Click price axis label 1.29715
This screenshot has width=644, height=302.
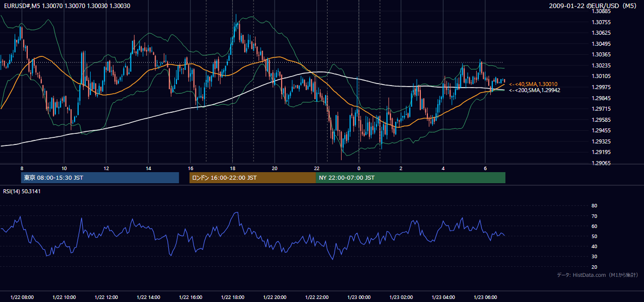[x=602, y=109]
